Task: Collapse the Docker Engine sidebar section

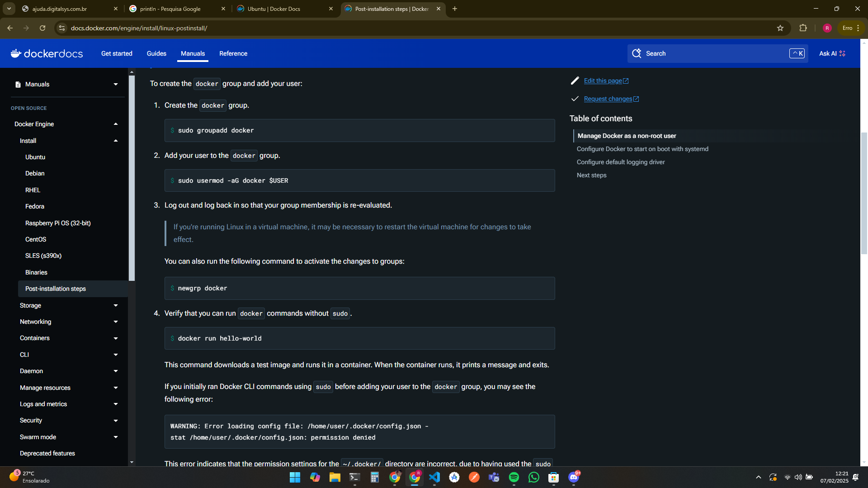Action: [116, 124]
